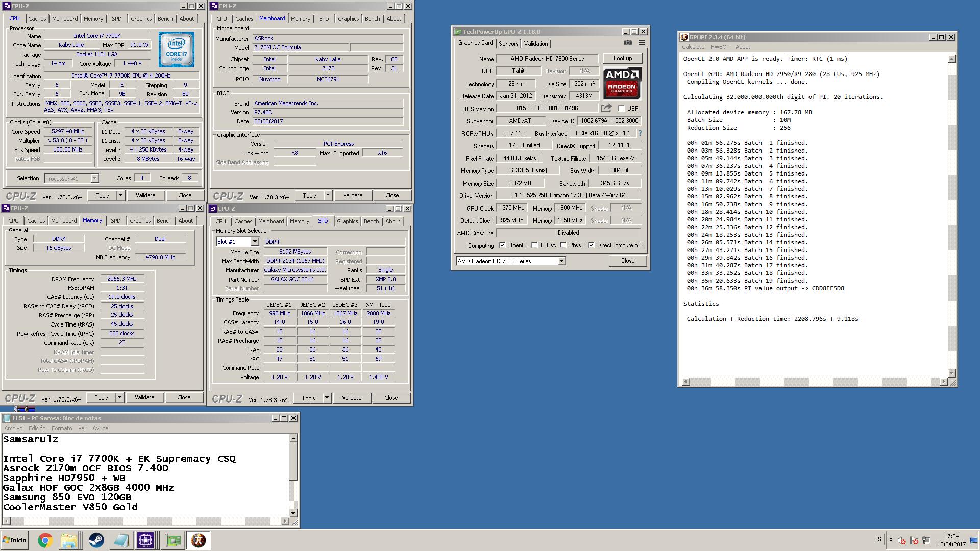Click Close in the Mainboard window

tap(392, 195)
